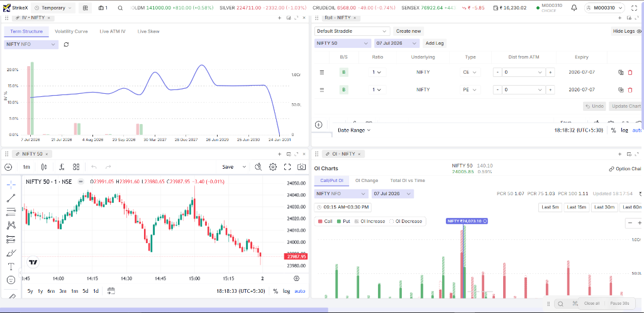Select the brush drawing tool
644x313 pixels.
[x=11, y=253]
